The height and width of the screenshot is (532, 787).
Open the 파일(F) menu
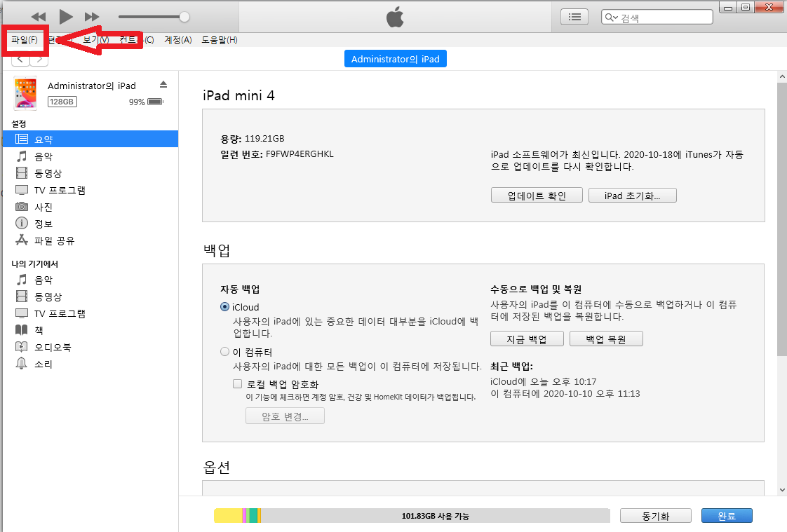(x=25, y=40)
